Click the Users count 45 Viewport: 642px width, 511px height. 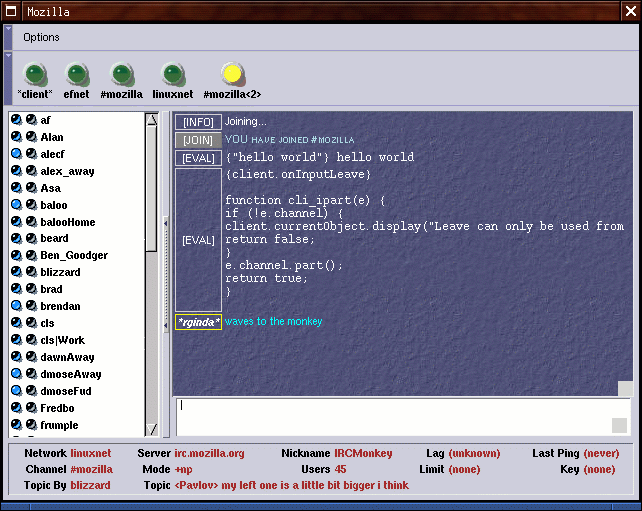[340, 469]
